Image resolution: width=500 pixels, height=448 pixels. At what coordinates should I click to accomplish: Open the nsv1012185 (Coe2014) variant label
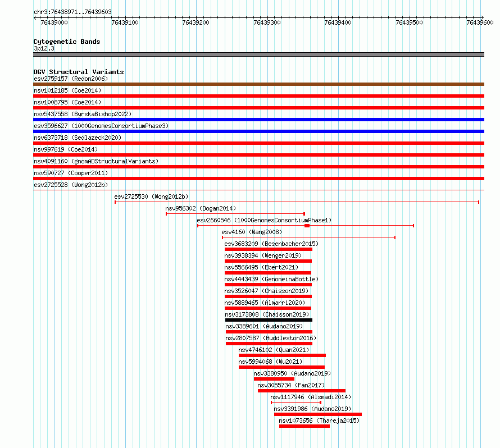67,90
